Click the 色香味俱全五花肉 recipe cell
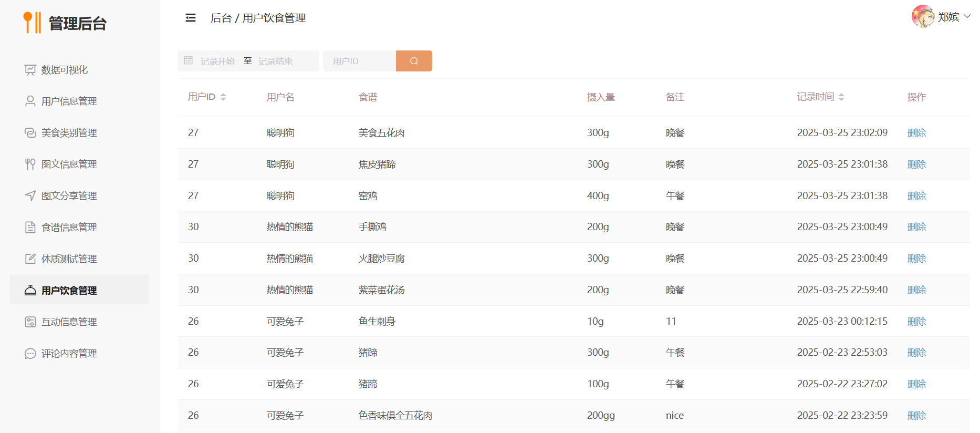980x433 pixels. [x=395, y=416]
